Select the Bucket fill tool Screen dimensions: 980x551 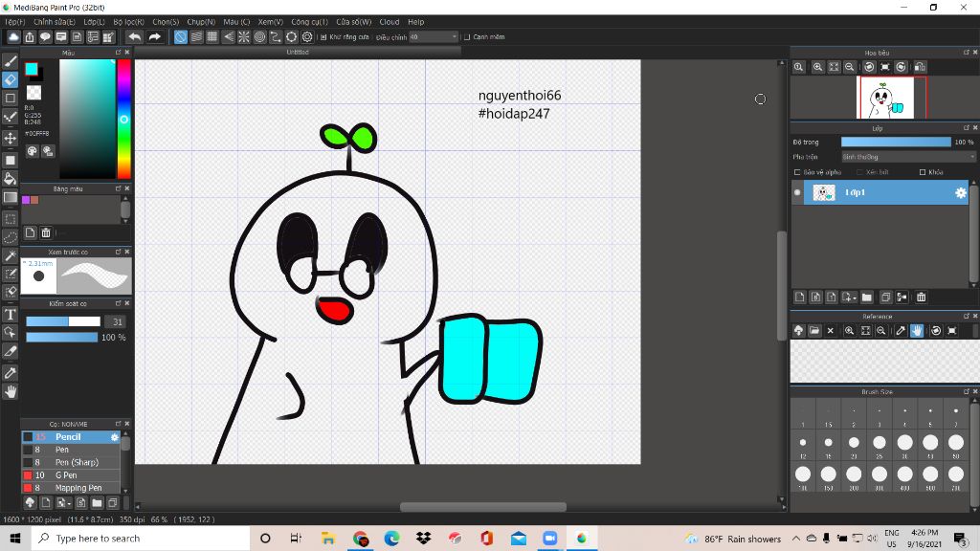point(10,179)
